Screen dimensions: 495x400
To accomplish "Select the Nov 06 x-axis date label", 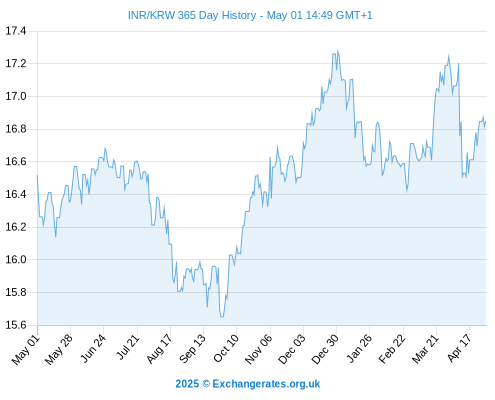I will click(x=258, y=350).
